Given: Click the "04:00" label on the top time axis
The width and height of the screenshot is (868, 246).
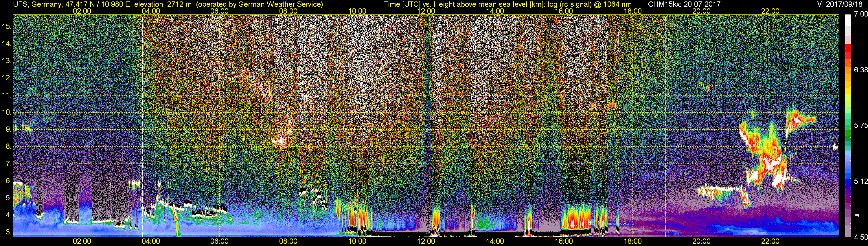Looking at the screenshot, I should pos(151,11).
